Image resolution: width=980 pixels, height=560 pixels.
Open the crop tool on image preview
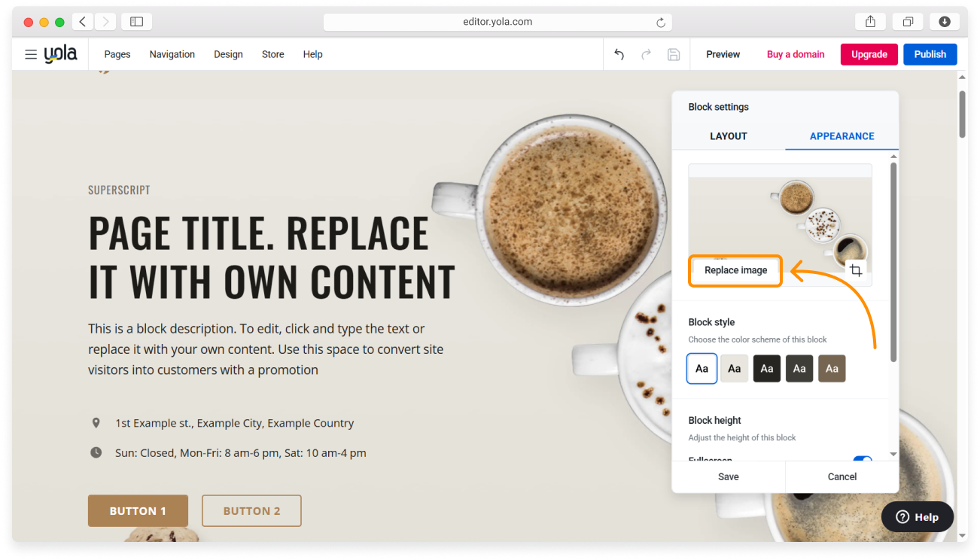coord(856,270)
